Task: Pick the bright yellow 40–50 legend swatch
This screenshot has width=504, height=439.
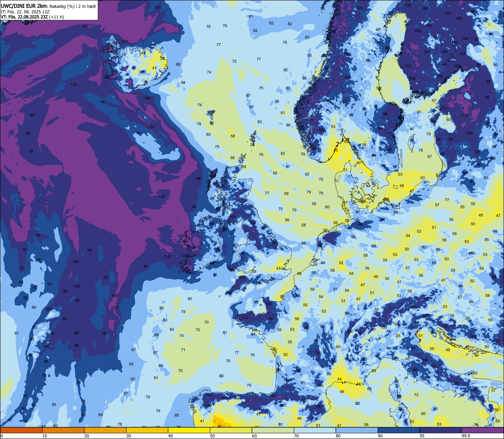Action: coord(189,430)
